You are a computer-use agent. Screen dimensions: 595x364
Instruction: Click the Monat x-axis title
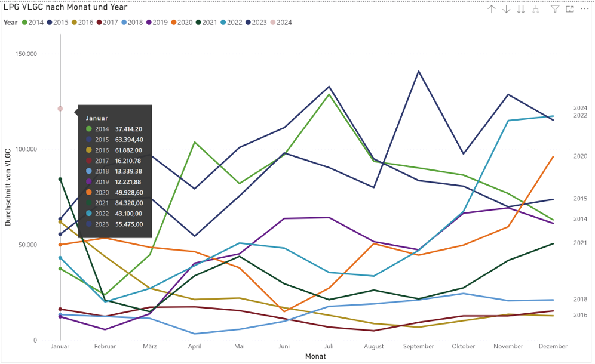click(315, 356)
